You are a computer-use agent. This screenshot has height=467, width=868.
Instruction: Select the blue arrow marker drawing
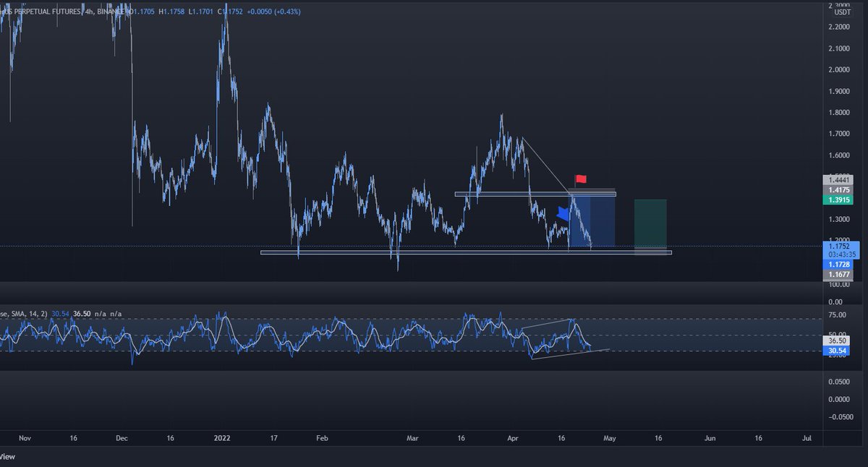[563, 213]
